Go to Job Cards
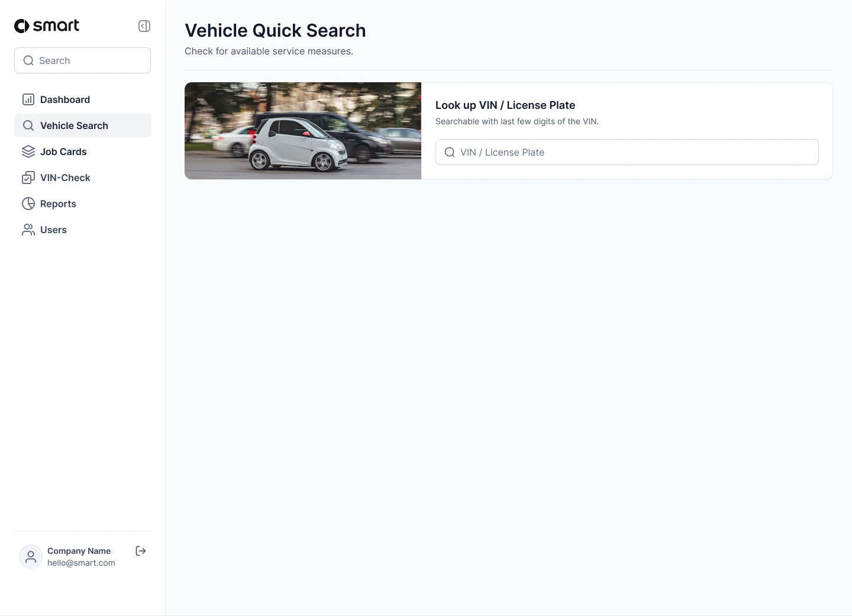852x616 pixels. click(83, 151)
